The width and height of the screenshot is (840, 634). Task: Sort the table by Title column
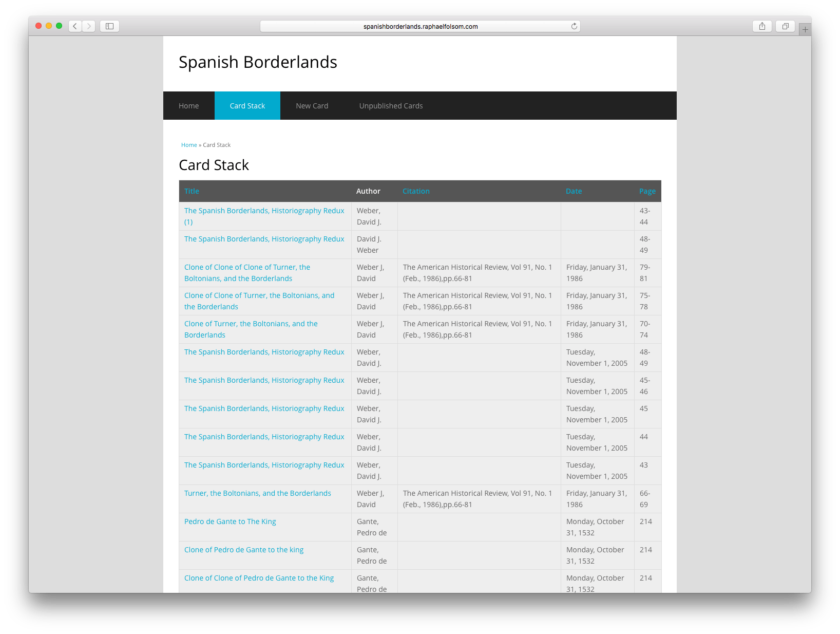192,191
